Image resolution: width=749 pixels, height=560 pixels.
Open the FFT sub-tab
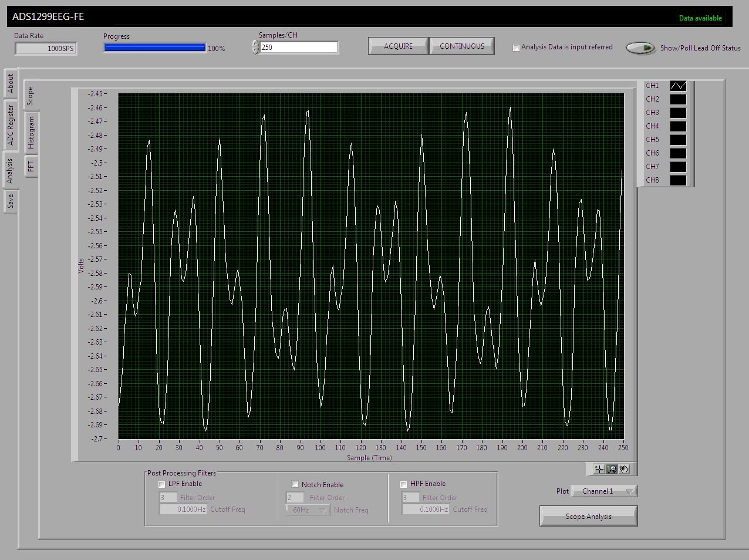coord(31,166)
